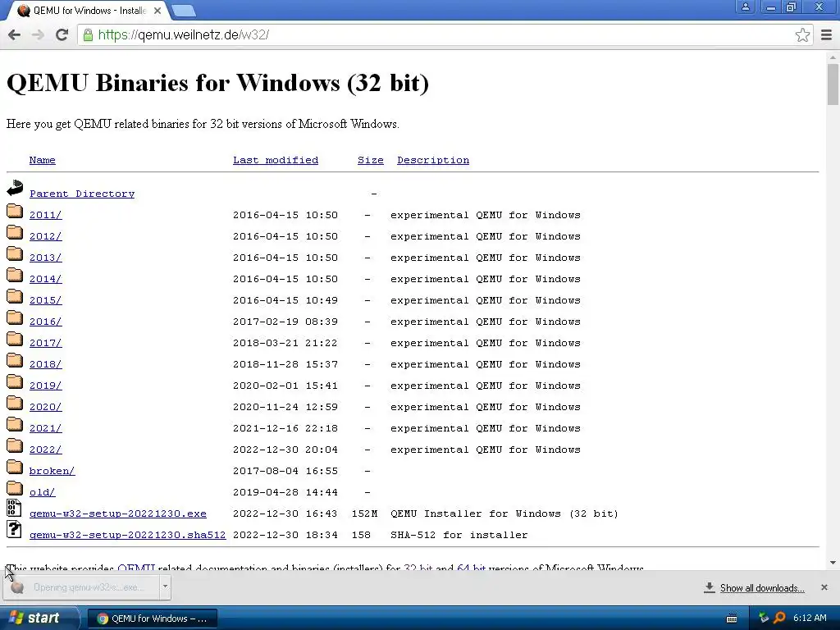The width and height of the screenshot is (840, 630).
Task: Click the folder icon beside 2013/
Action: (x=15, y=254)
